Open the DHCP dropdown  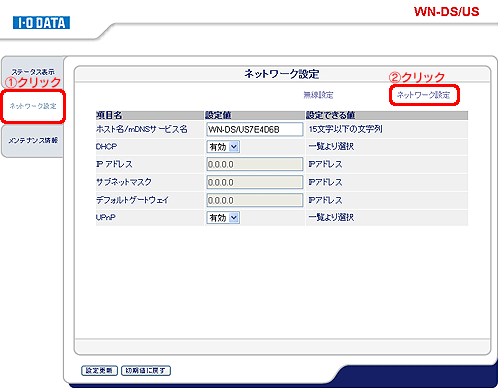tap(223, 147)
